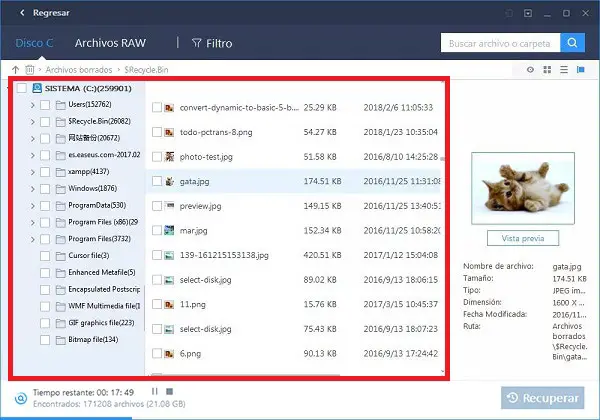Switch to list view
Image resolution: width=600 pixels, height=420 pixels.
564,70
